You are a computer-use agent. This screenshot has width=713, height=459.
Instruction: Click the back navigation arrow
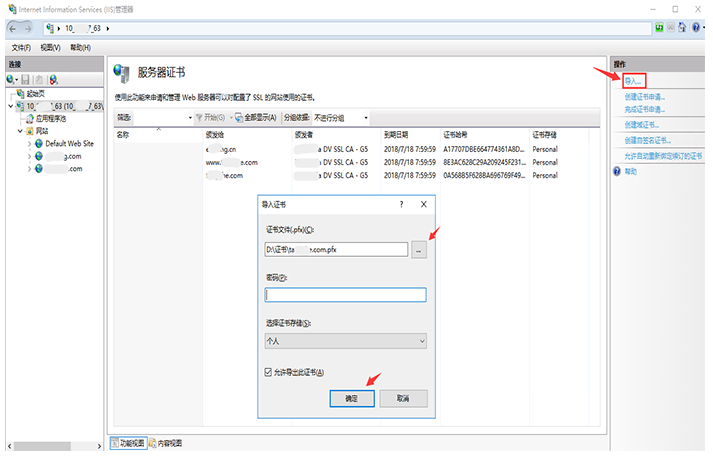point(12,29)
